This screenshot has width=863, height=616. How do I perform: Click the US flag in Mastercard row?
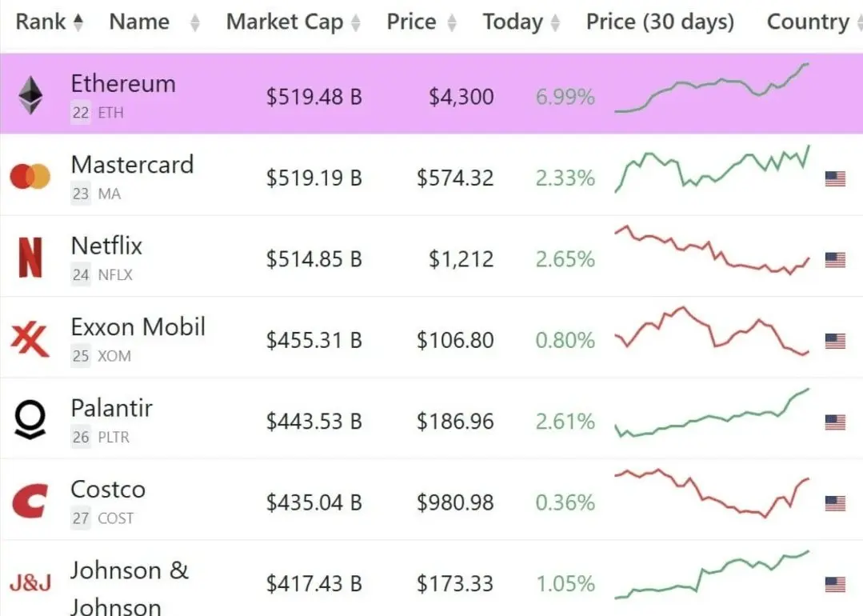(835, 178)
